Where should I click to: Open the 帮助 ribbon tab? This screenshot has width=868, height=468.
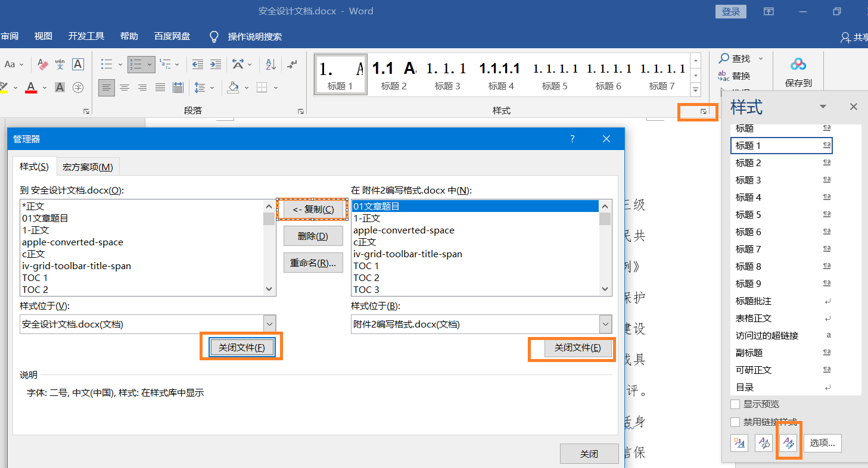[129, 36]
